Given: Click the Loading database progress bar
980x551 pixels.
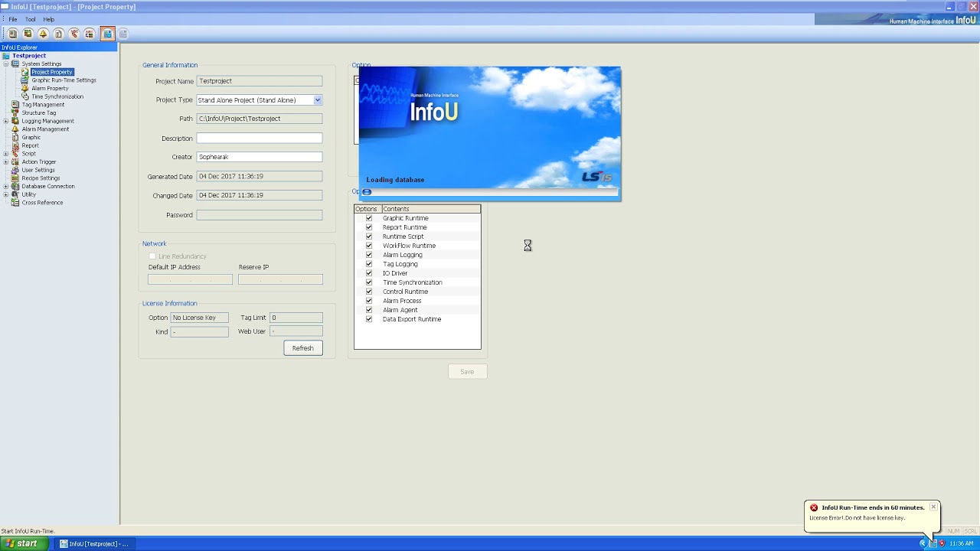Looking at the screenshot, I should [x=490, y=192].
